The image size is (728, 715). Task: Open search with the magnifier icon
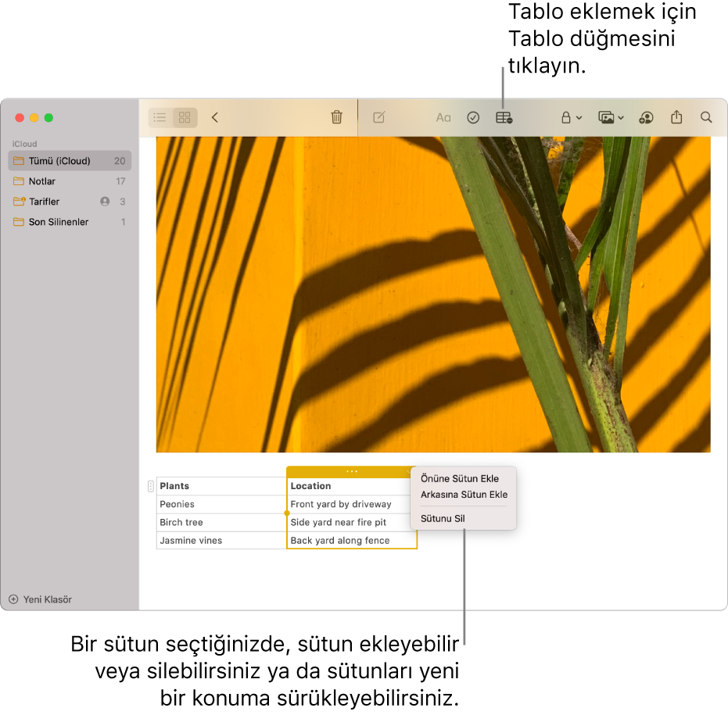pyautogui.click(x=706, y=117)
